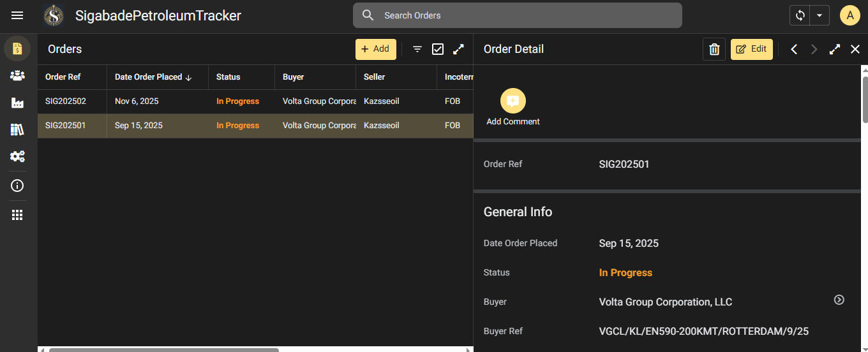Expand the sync options dropdown arrow
This screenshot has height=352, width=868.
pos(819,15)
